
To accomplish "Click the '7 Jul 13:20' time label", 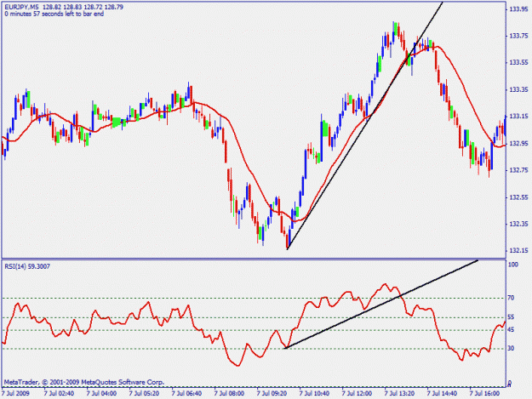I will coord(399,394).
